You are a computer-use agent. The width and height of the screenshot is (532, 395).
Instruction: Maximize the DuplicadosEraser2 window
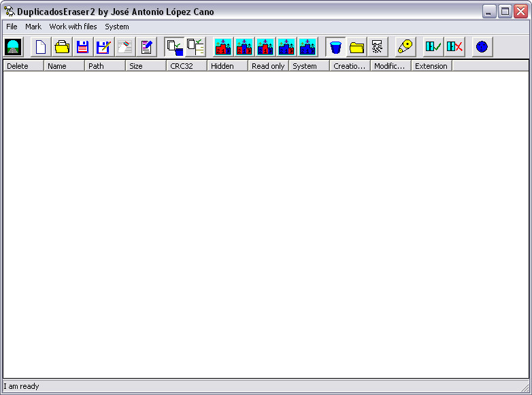505,11
